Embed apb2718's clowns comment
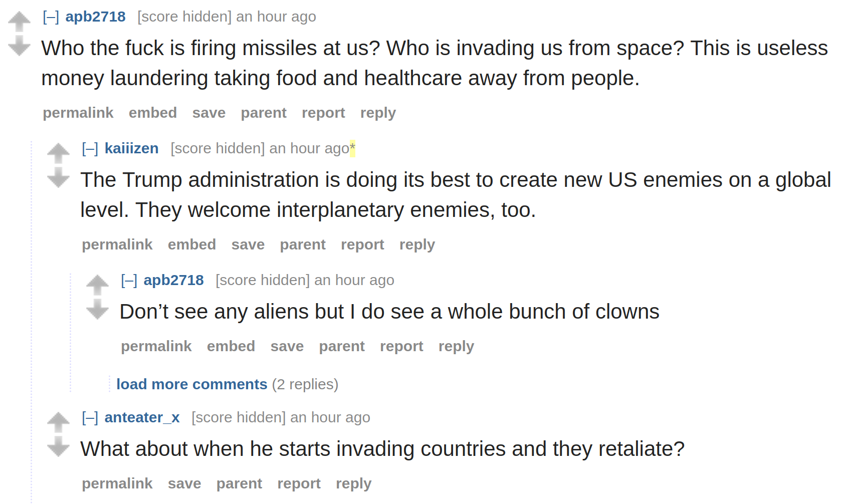Image resolution: width=853 pixels, height=504 pixels. [x=231, y=346]
